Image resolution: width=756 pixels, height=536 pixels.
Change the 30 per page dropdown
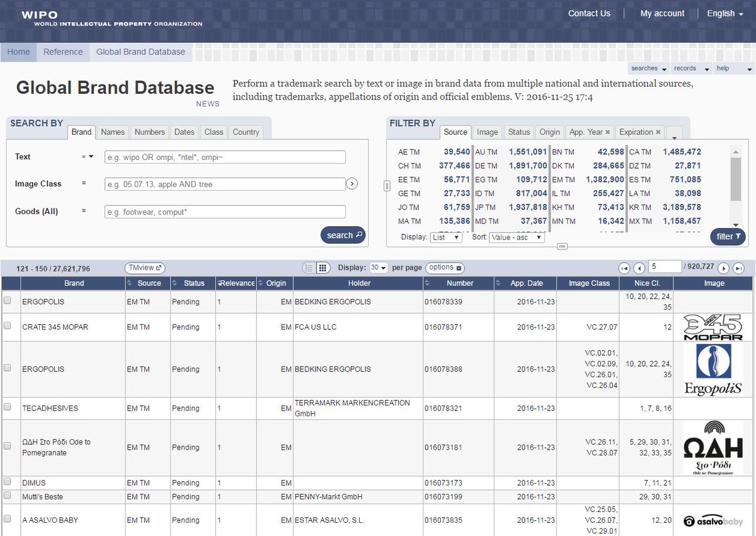[378, 268]
